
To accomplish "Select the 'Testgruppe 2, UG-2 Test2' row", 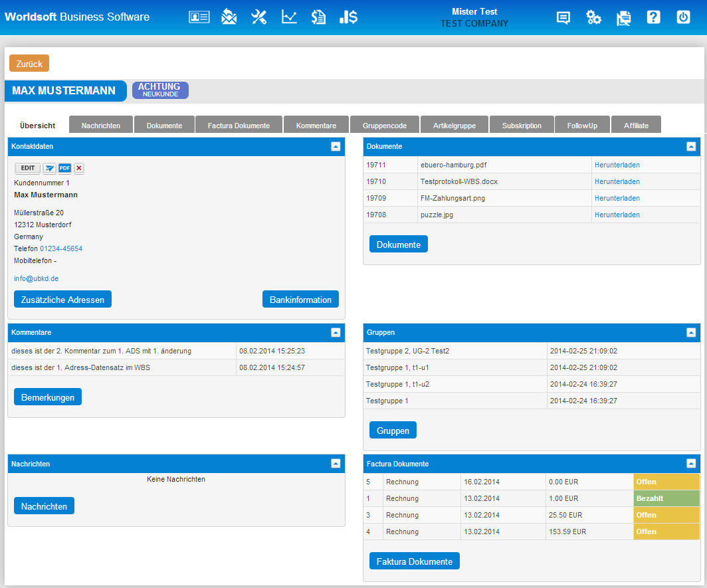I will pyautogui.click(x=532, y=351).
